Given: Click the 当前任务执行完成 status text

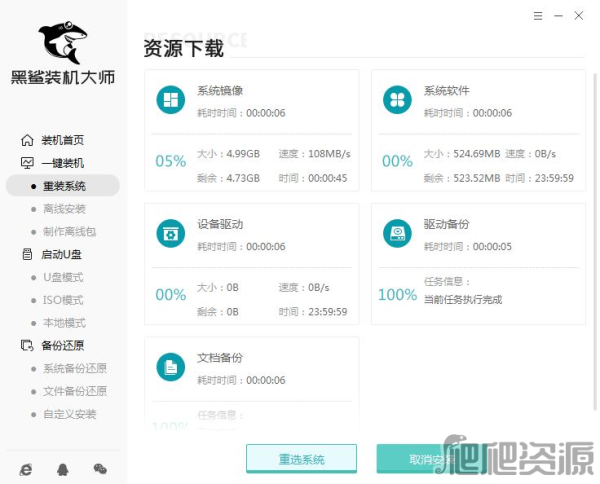Looking at the screenshot, I should (463, 300).
